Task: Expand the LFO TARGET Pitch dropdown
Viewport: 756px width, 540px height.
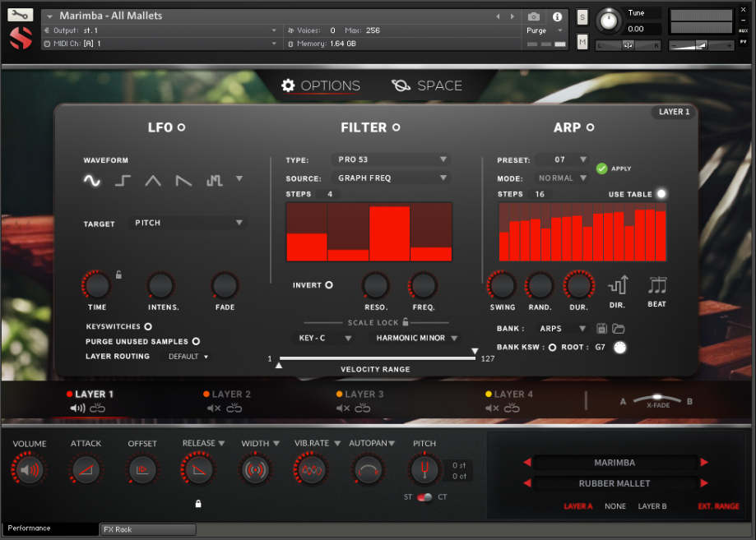Action: point(188,223)
